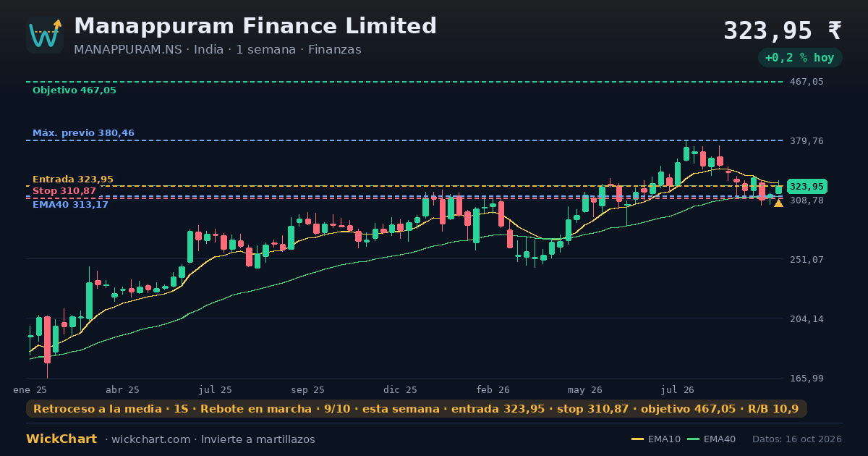Click the EMA40 legend green swatch
The image size is (868, 456).
(x=693, y=439)
